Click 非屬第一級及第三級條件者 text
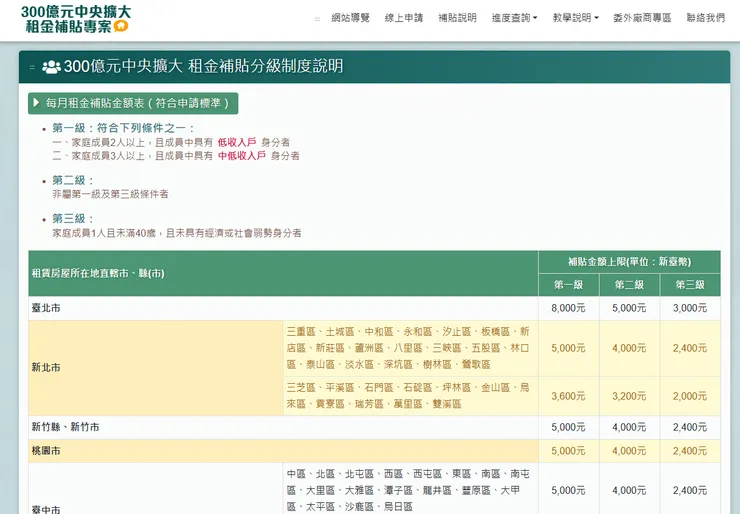This screenshot has width=740, height=514. [x=110, y=194]
